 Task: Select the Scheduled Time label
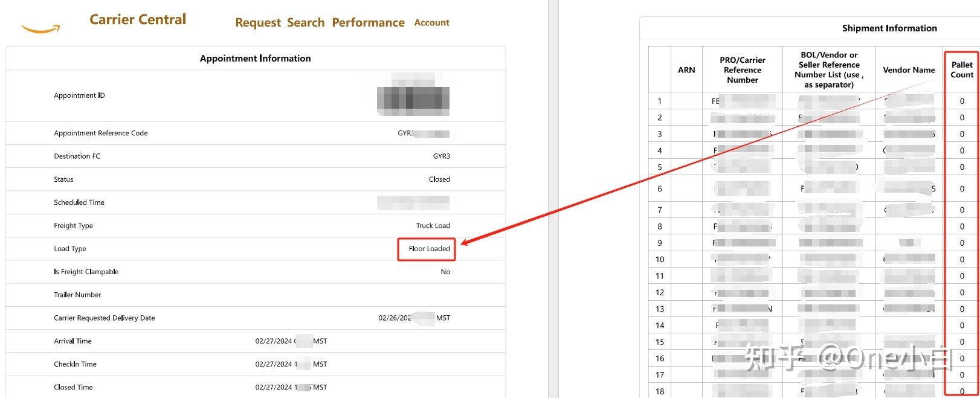79,202
